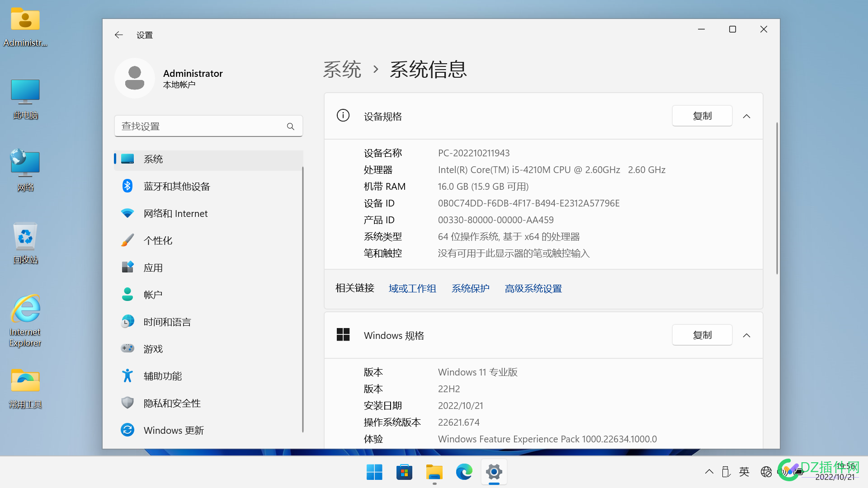Click the back arrow in Settings
The height and width of the screenshot is (488, 868).
(x=119, y=35)
